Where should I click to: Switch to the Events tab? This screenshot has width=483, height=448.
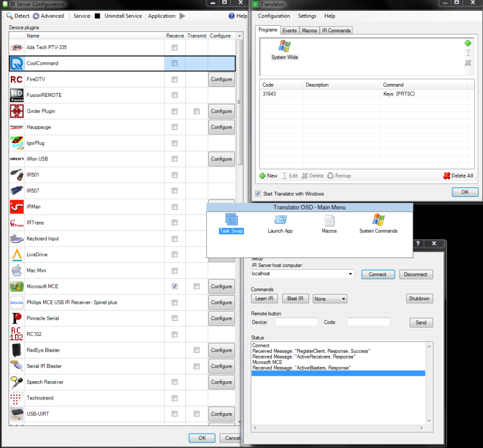(290, 31)
